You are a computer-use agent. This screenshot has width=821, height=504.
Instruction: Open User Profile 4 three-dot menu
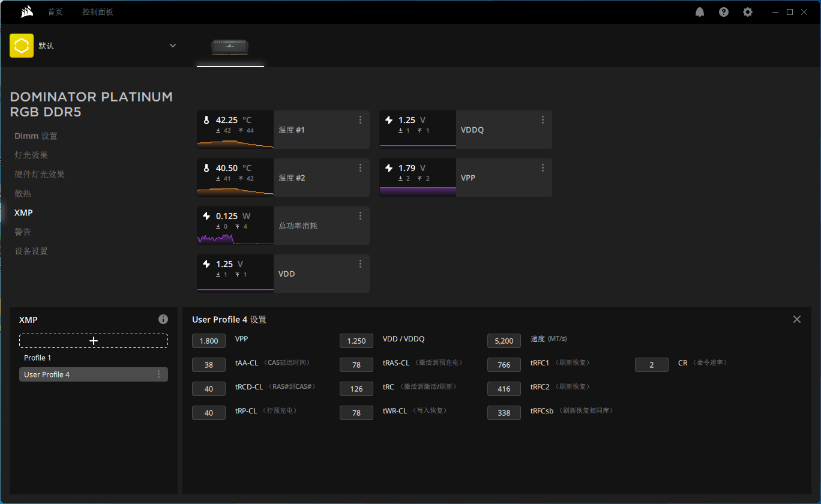(158, 374)
